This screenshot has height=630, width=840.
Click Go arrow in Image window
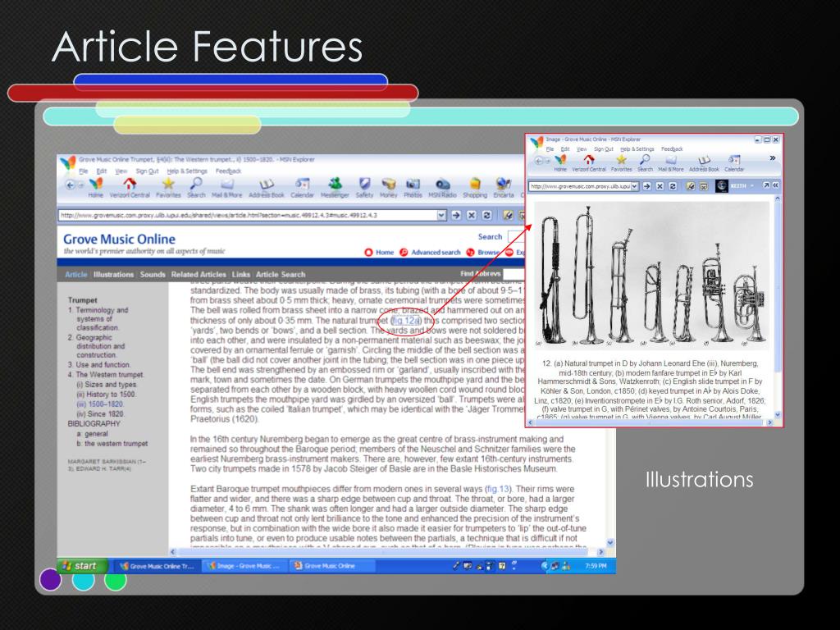pos(647,186)
